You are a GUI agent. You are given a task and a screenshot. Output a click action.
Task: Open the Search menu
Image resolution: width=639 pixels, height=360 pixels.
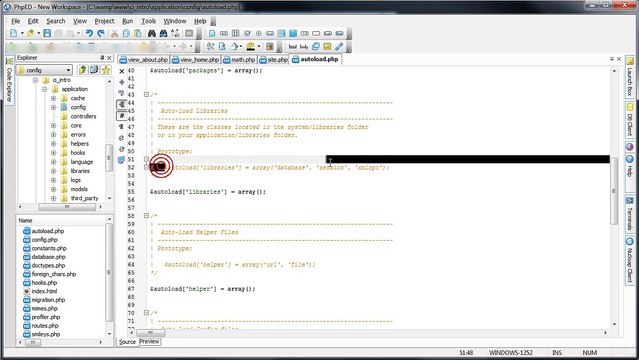[x=55, y=21]
